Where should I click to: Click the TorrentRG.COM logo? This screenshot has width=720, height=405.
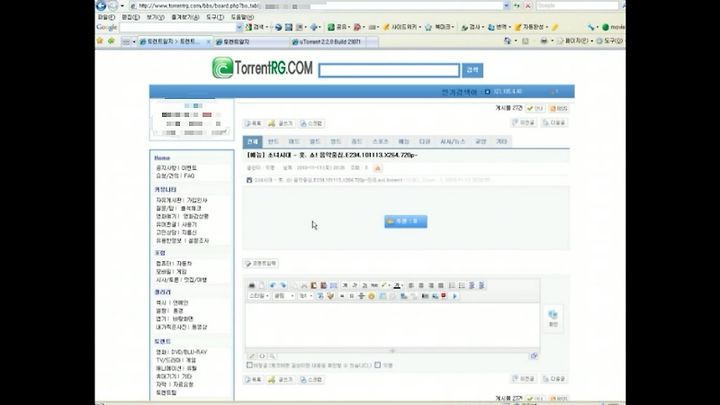tap(262, 68)
